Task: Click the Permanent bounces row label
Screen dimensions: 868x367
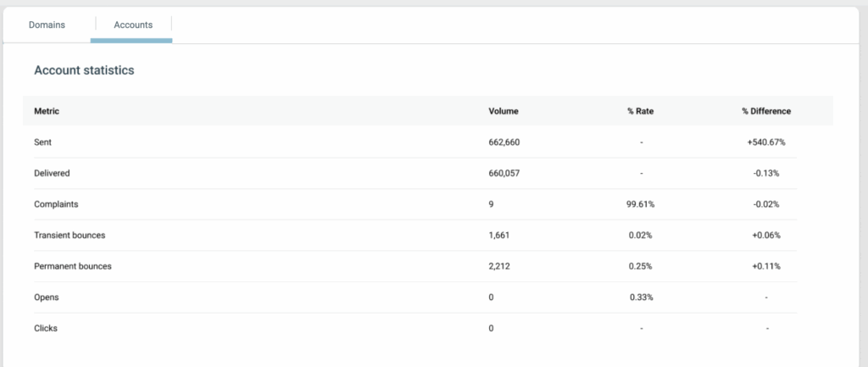Action: pyautogui.click(x=73, y=266)
